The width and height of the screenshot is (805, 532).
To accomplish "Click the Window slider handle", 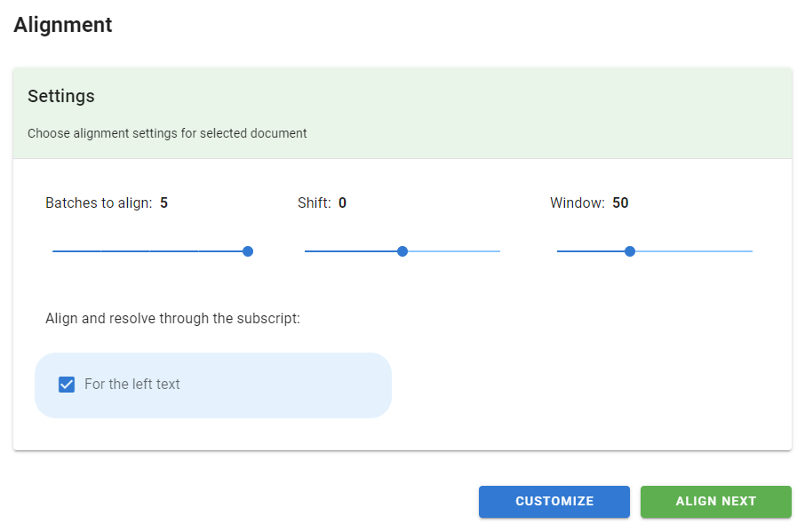I will click(x=630, y=251).
